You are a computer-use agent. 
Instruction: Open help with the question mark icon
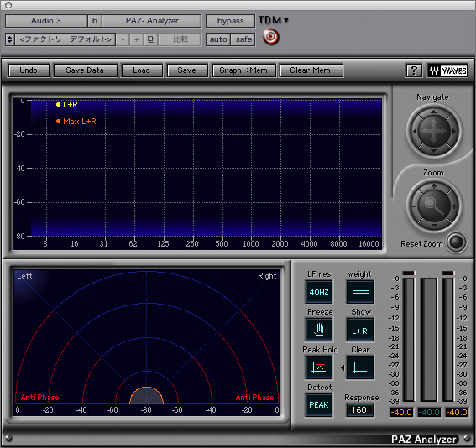pos(414,70)
